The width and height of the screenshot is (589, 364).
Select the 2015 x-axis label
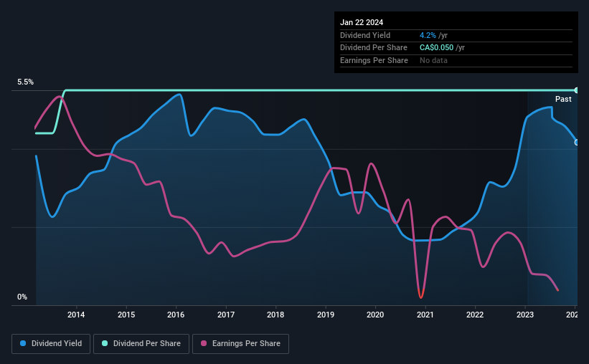(x=126, y=315)
